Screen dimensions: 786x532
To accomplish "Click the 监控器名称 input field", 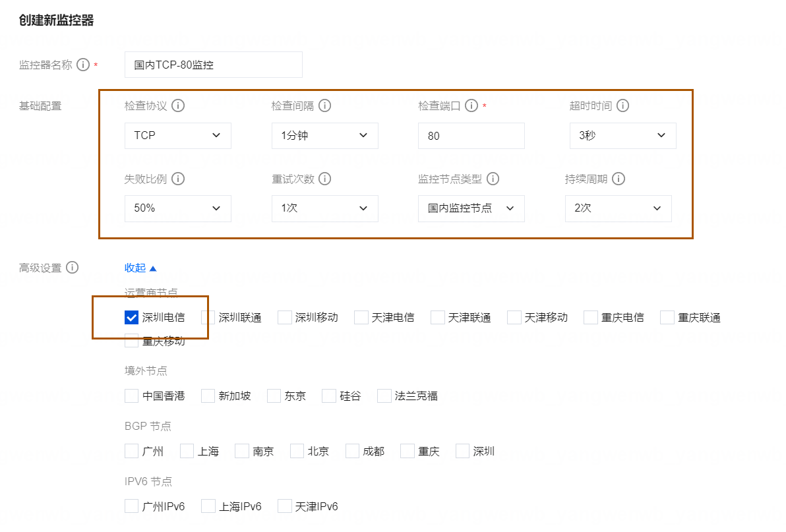I will (x=214, y=65).
